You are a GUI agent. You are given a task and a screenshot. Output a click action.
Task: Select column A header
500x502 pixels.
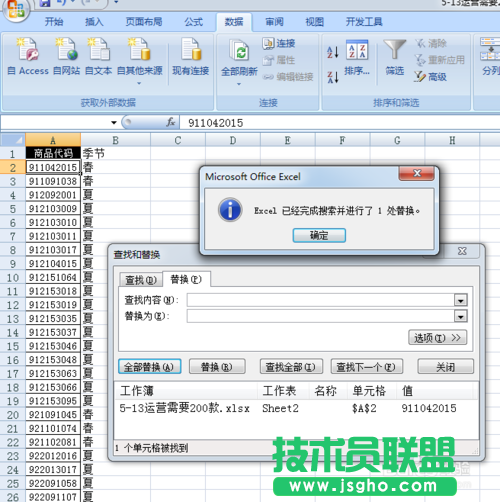[x=53, y=140]
